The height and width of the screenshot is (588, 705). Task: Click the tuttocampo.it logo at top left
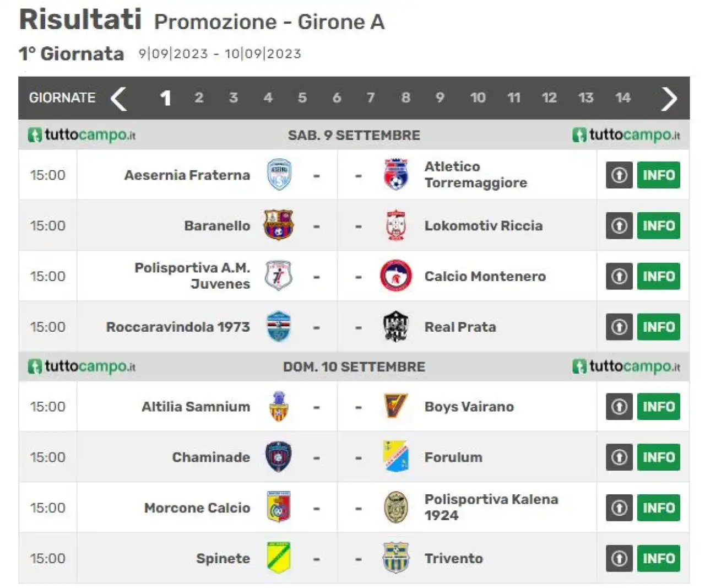pos(82,135)
